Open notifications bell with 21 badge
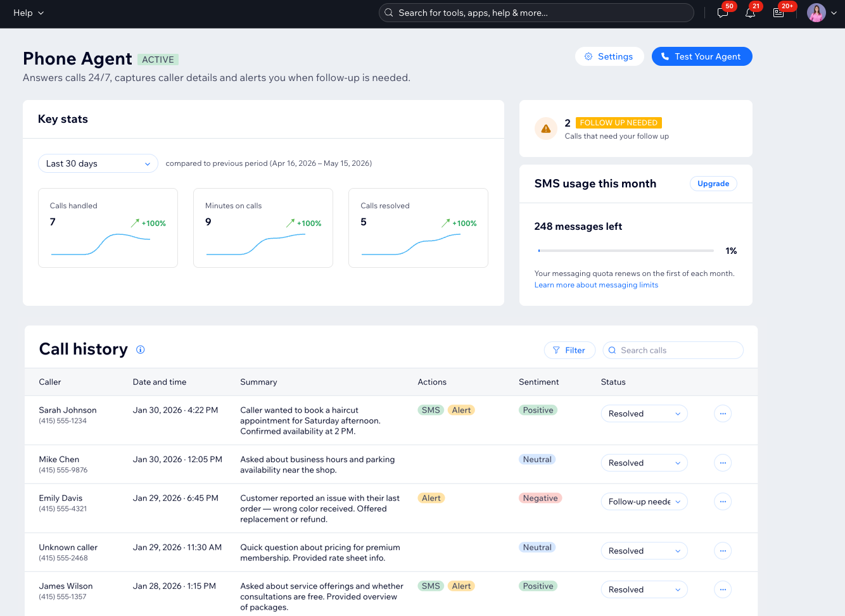This screenshot has width=845, height=616. 750,13
